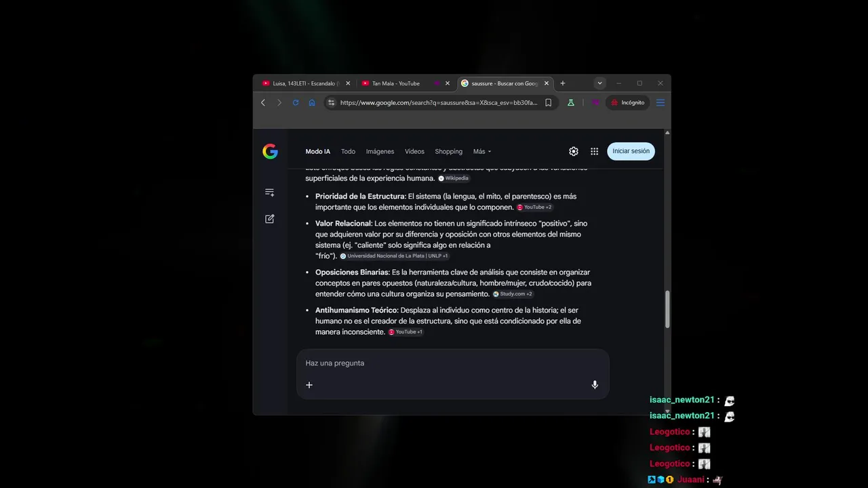Image resolution: width=868 pixels, height=488 pixels.
Task: Close the saussure Google search tab
Action: coord(547,83)
